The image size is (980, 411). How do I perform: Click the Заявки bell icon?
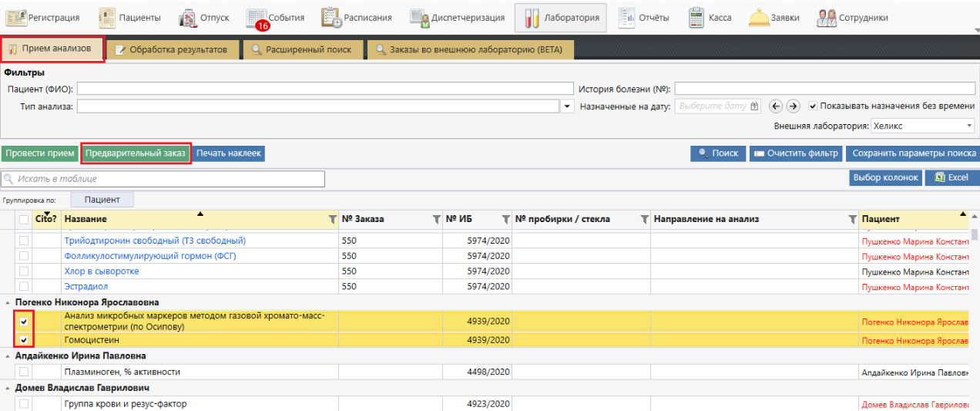759,18
